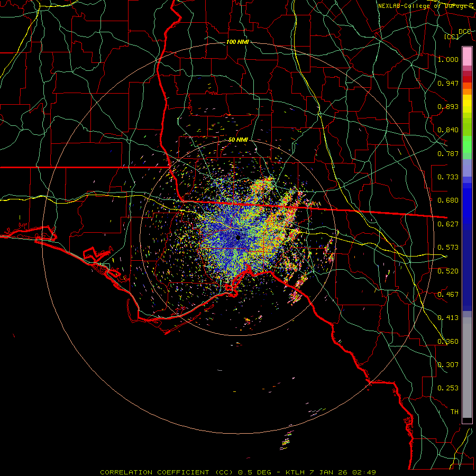Select the 0.573 color scale value
The height and width of the screenshot is (476, 476).
point(448,248)
